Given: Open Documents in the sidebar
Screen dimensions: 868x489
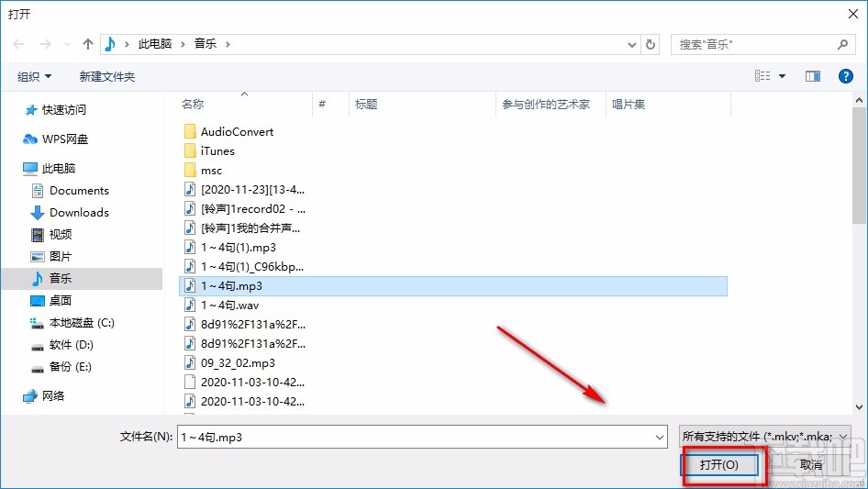Looking at the screenshot, I should click(79, 191).
